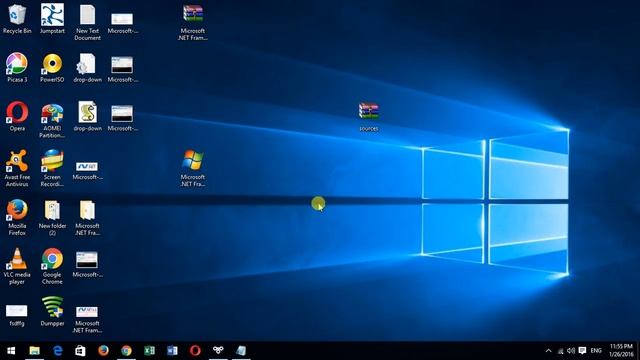Open the ENG language switcher
Image resolution: width=640 pixels, height=360 pixels.
coord(596,351)
